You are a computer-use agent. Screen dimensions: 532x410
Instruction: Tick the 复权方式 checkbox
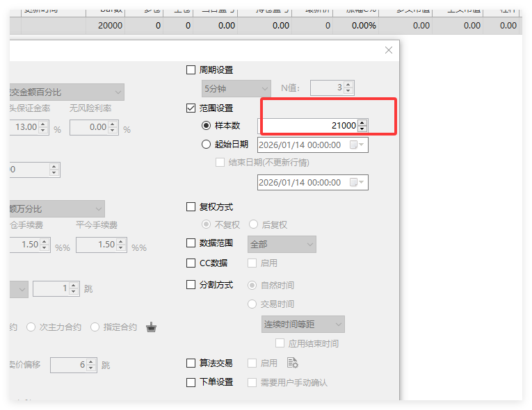tap(191, 206)
